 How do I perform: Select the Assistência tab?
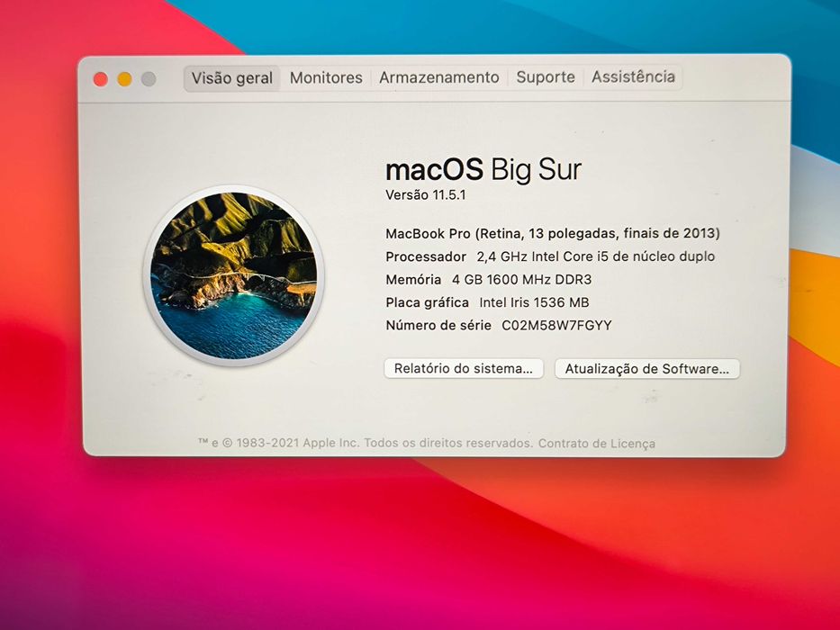tap(633, 76)
